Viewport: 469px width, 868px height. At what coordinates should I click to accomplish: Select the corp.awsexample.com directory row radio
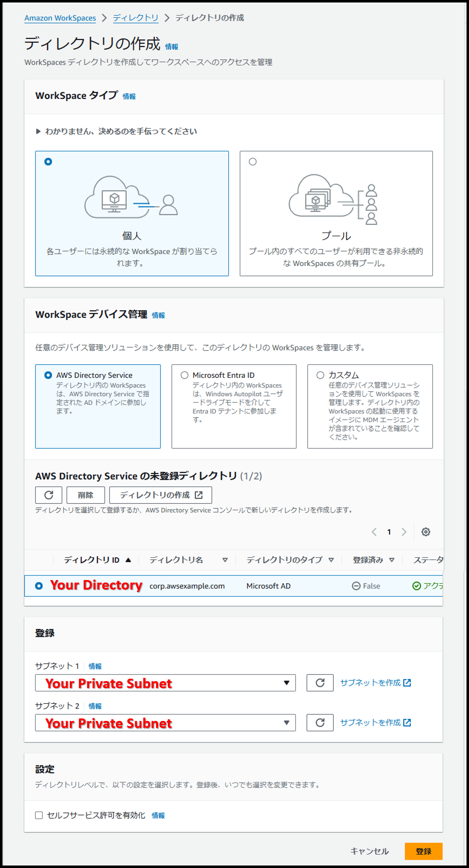(39, 586)
